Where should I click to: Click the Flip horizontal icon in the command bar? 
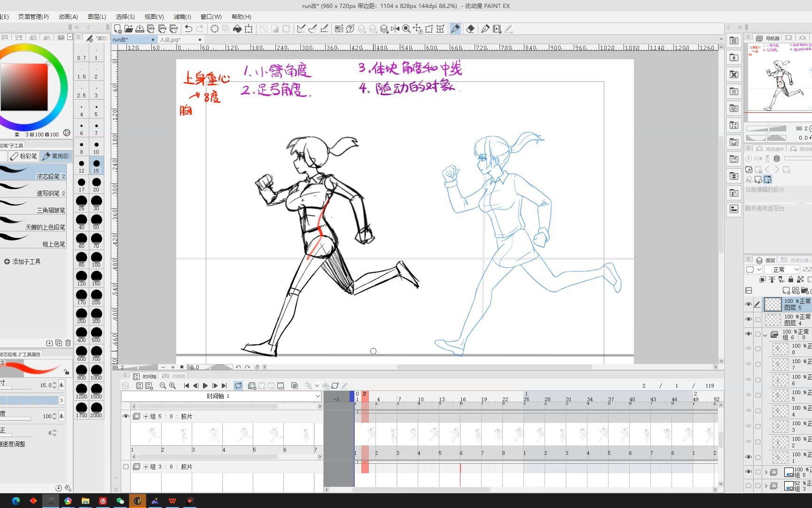tap(395, 29)
